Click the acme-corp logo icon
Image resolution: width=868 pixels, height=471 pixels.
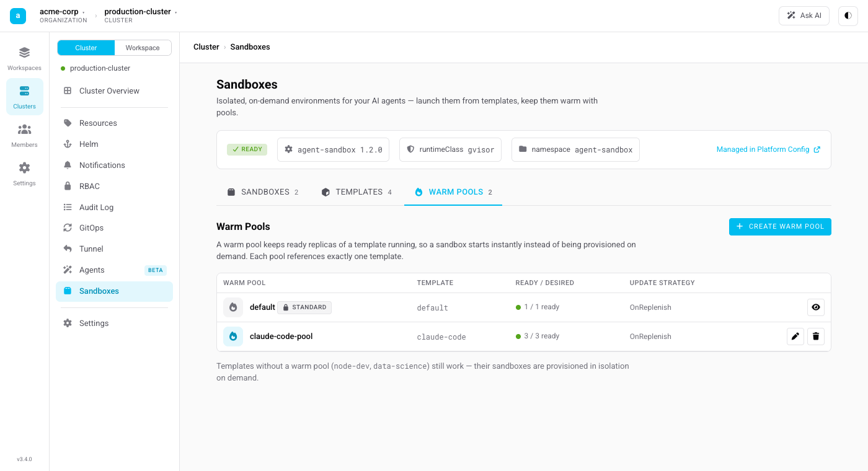coord(18,16)
